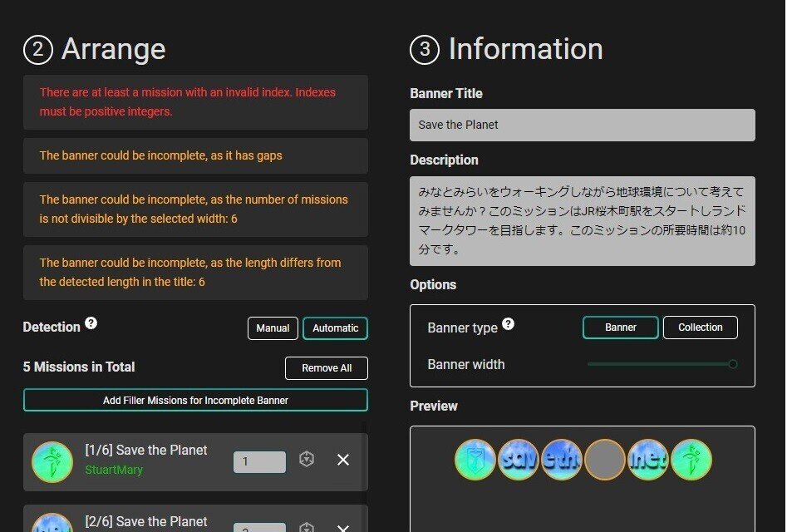
Task: Adjust the Banner width slider handle
Action: (732, 363)
